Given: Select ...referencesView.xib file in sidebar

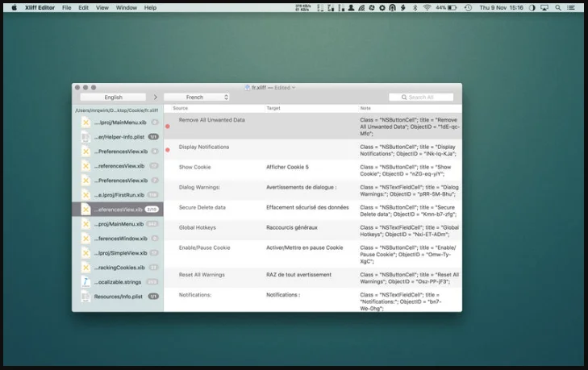Looking at the screenshot, I should pos(118,166).
